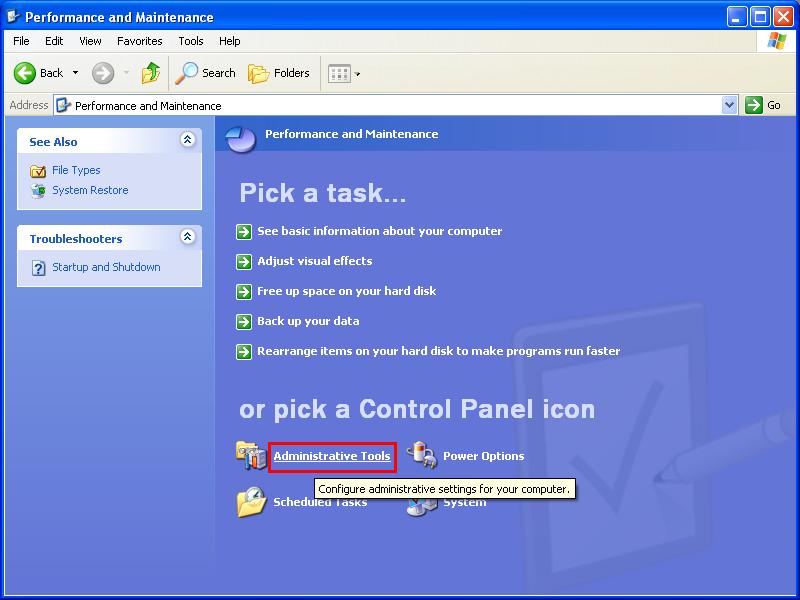Select Back up your data task
This screenshot has width=800, height=600.
click(308, 321)
